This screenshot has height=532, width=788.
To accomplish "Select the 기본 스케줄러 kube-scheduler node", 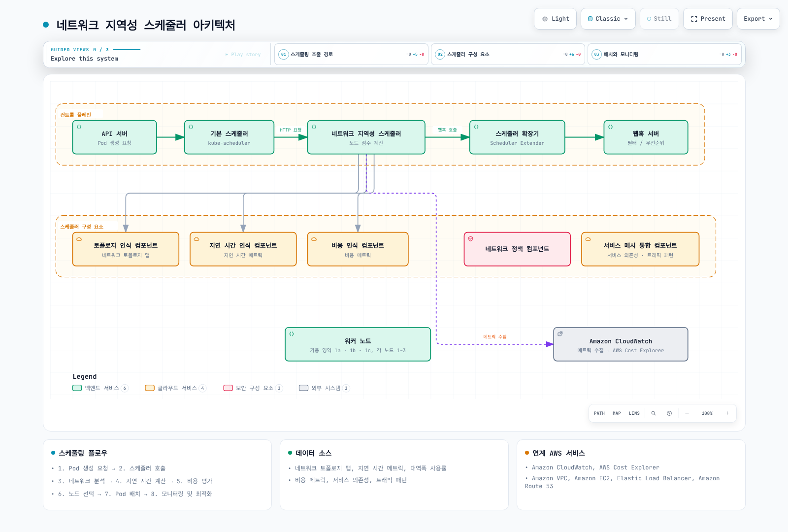I will pos(229,137).
